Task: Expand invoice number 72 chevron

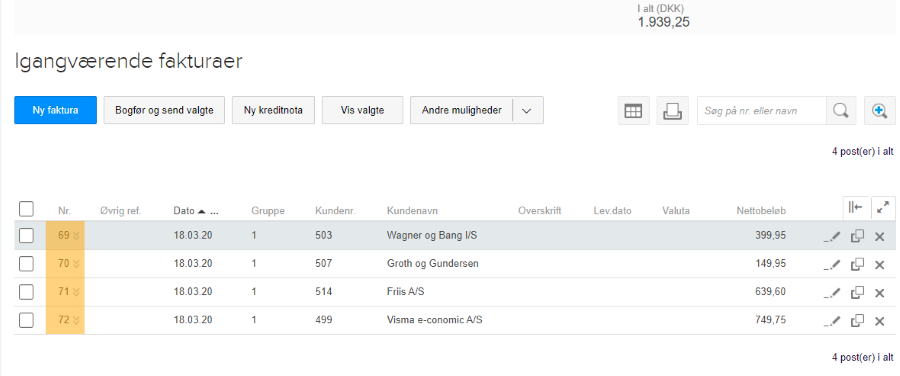Action: (76, 320)
